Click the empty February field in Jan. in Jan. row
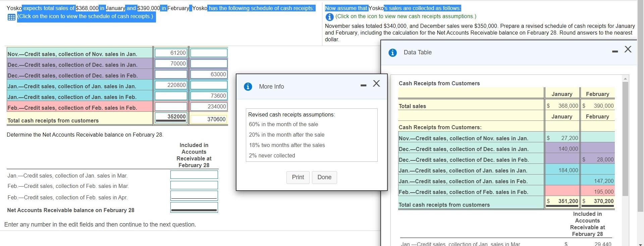The width and height of the screenshot is (644, 246). 209,85
